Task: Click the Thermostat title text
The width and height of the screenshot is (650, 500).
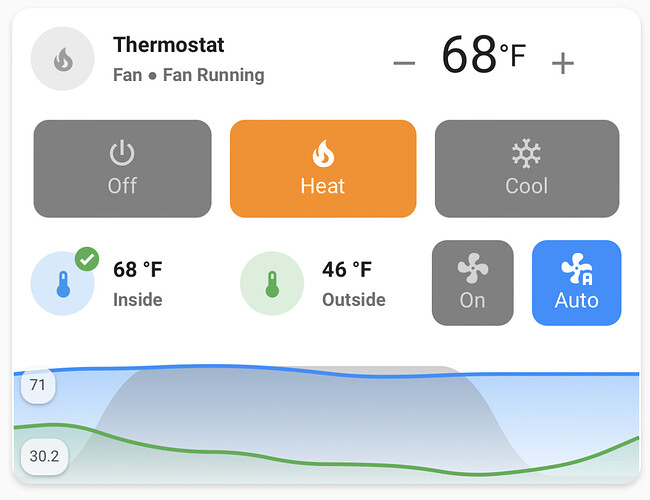Action: (x=169, y=45)
